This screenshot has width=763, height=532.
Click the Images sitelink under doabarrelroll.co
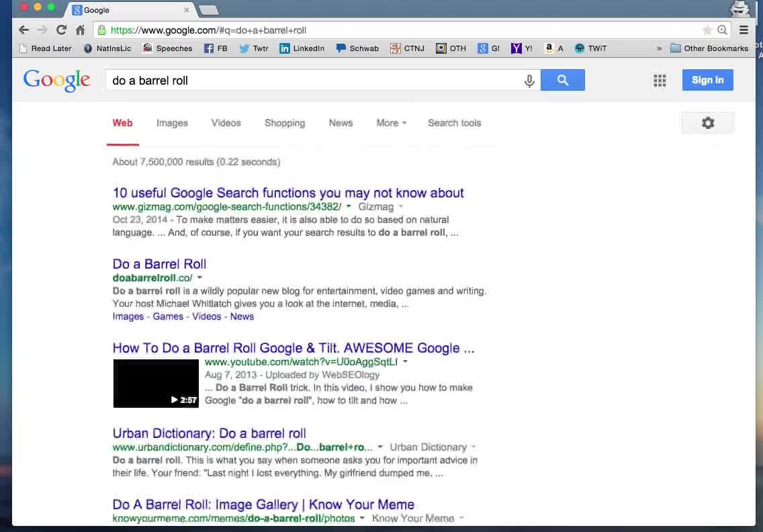(128, 316)
